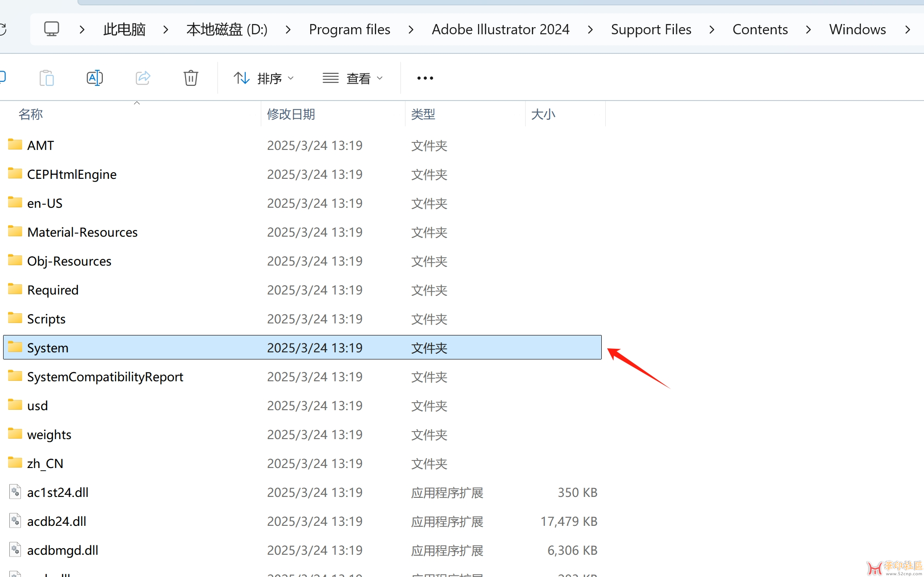Navigate to Support Files breadcrumb
The width and height of the screenshot is (924, 577).
[x=651, y=29]
